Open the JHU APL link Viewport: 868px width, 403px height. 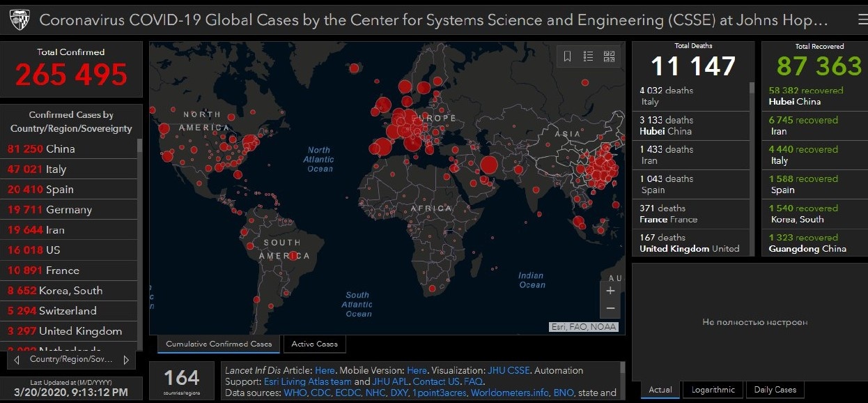(x=391, y=381)
